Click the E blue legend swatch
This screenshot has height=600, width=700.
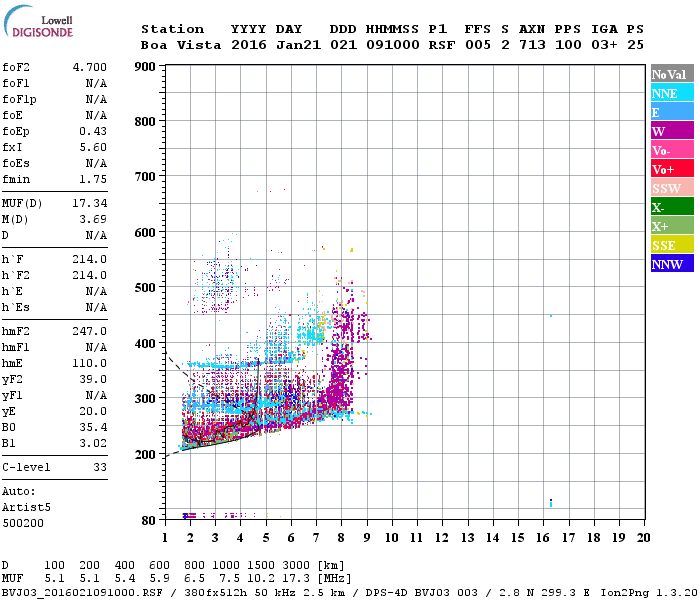(672, 112)
